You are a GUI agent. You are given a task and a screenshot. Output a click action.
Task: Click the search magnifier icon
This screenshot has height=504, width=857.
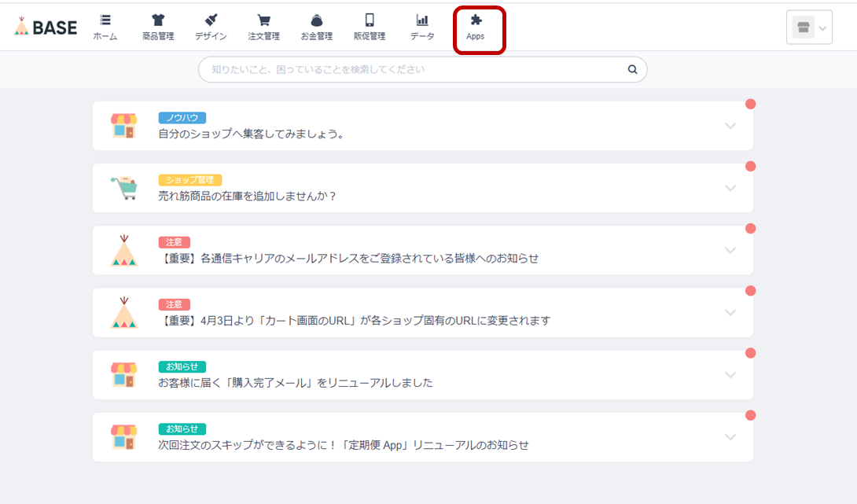pyautogui.click(x=632, y=69)
